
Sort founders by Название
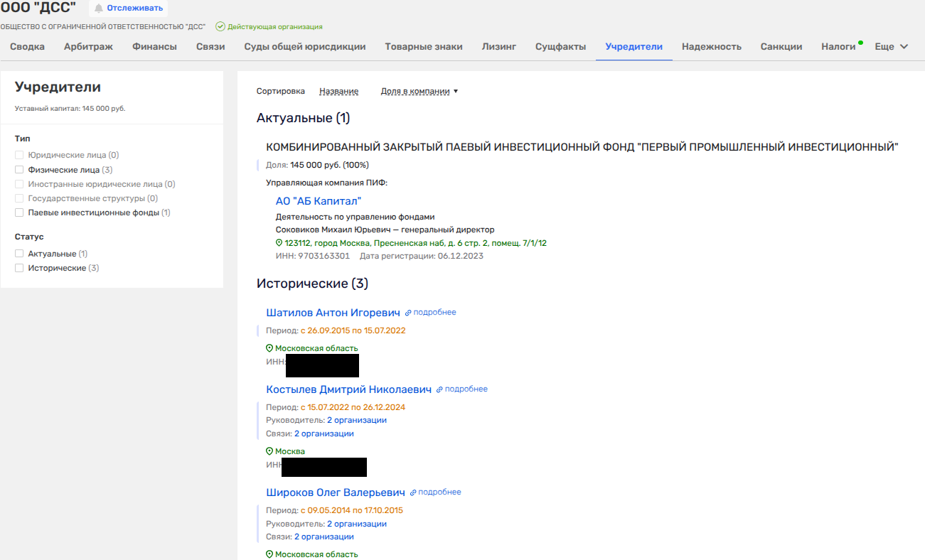(338, 92)
